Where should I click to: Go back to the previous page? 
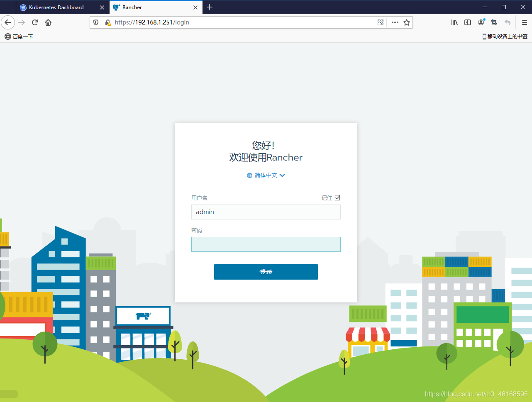click(8, 22)
